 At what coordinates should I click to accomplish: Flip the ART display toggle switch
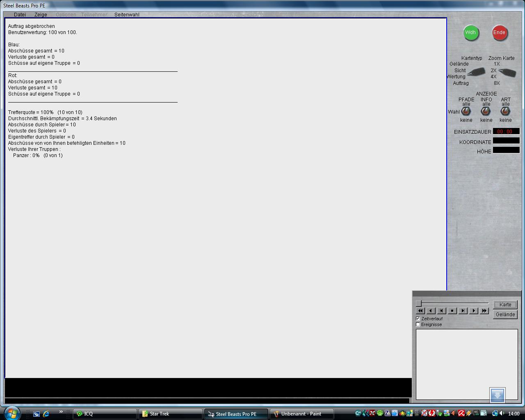pos(505,111)
